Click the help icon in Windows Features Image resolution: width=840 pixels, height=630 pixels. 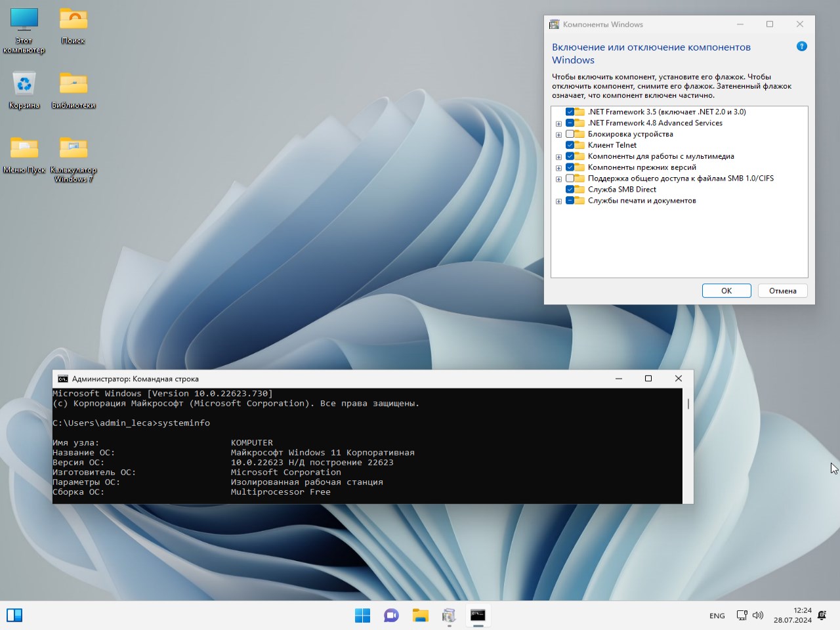click(801, 47)
